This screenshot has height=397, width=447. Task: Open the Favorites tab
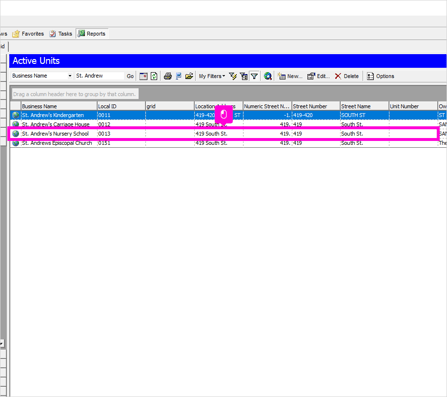28,34
